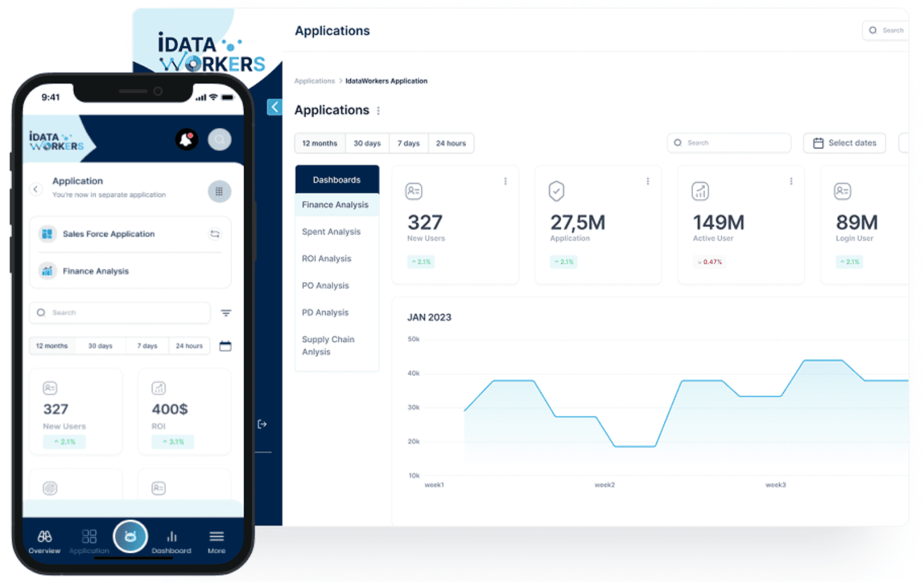Open Overview in the phone bottom bar
The image size is (924, 582).
(x=44, y=542)
